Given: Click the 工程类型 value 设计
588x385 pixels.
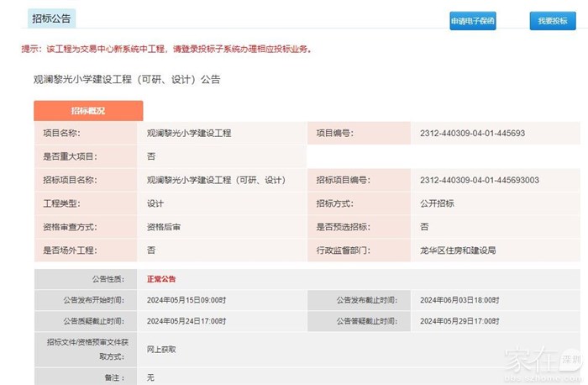Looking at the screenshot, I should point(155,203).
